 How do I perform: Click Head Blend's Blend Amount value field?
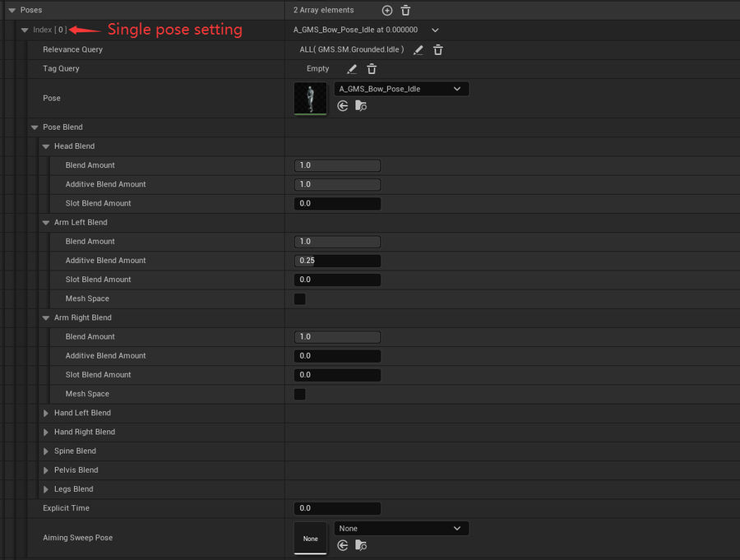337,165
